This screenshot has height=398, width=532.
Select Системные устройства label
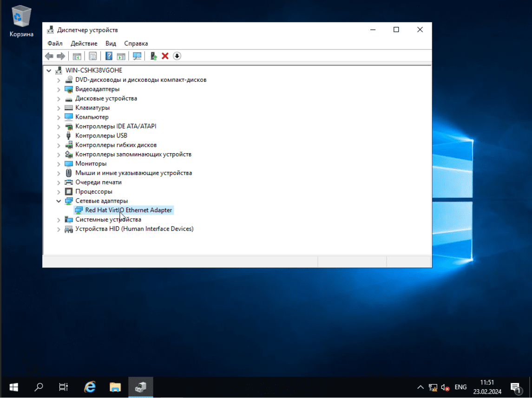[108, 219]
